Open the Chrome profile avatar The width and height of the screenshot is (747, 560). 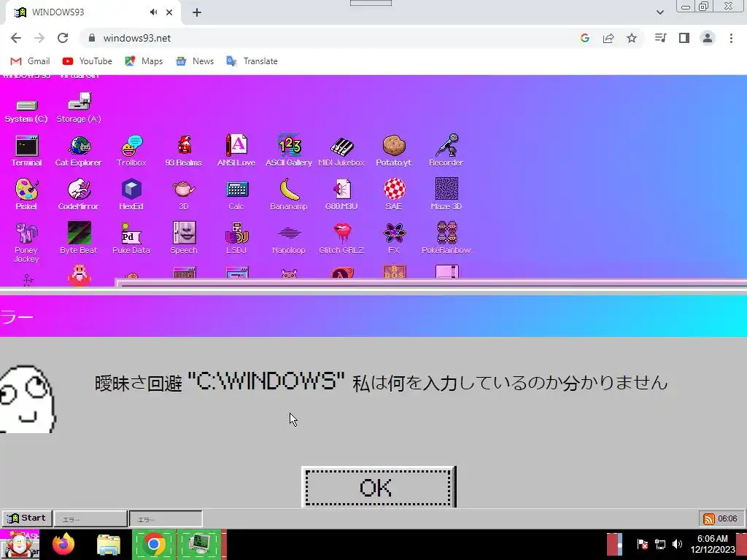(x=708, y=38)
